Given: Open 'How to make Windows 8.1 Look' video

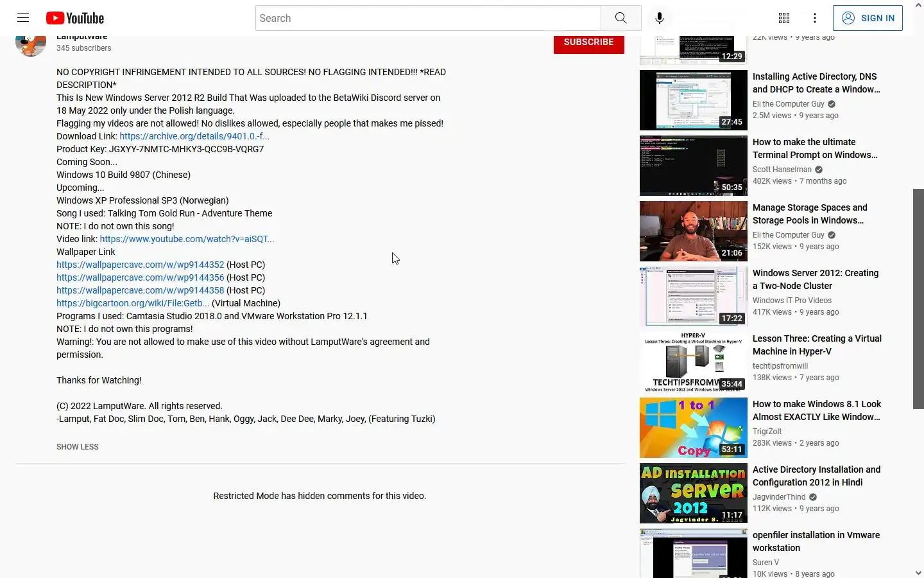Looking at the screenshot, I should click(x=817, y=410).
